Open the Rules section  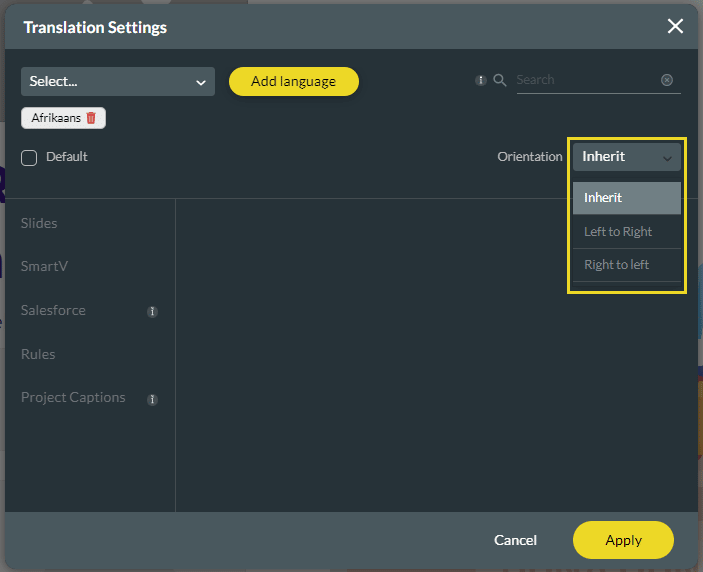pos(38,354)
